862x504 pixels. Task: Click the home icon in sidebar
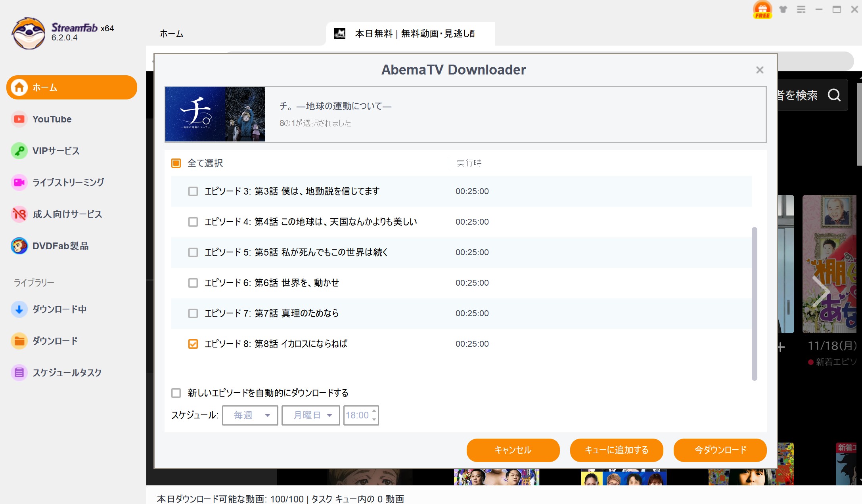tap(19, 87)
